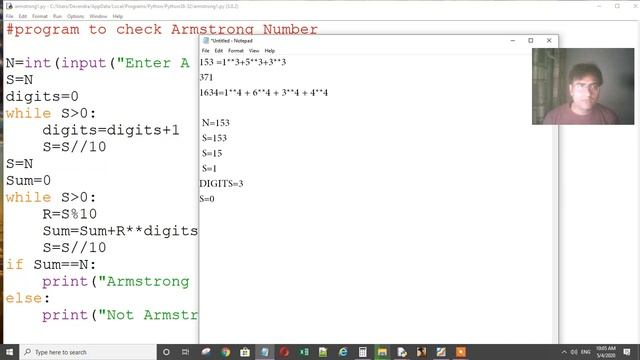
Task: Open the red round app on taskbar
Action: click(284, 352)
